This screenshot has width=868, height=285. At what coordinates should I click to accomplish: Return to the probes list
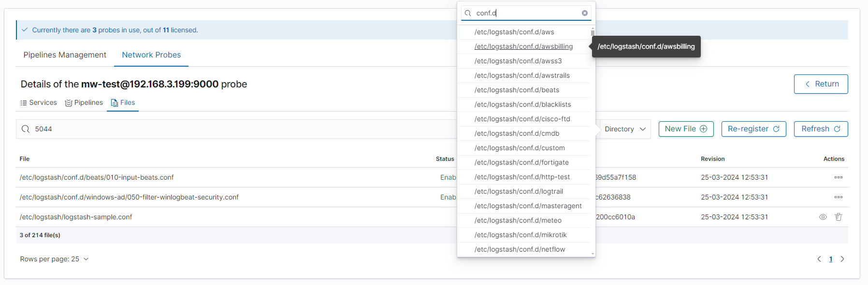click(x=820, y=84)
